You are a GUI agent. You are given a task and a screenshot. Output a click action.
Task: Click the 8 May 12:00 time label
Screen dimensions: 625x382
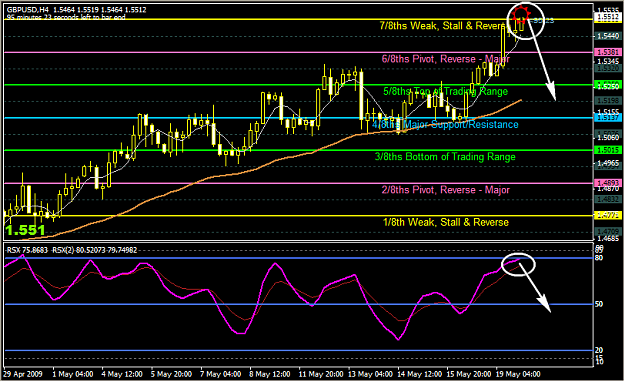coord(269,374)
